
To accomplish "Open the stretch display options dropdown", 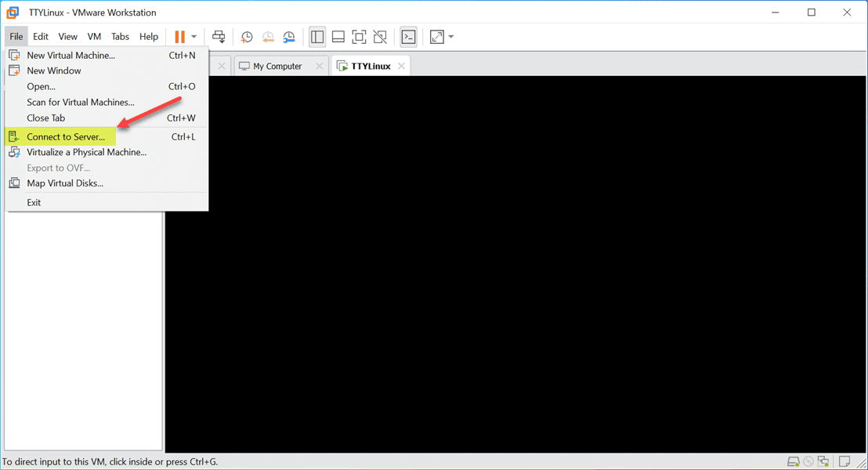I will tap(451, 37).
